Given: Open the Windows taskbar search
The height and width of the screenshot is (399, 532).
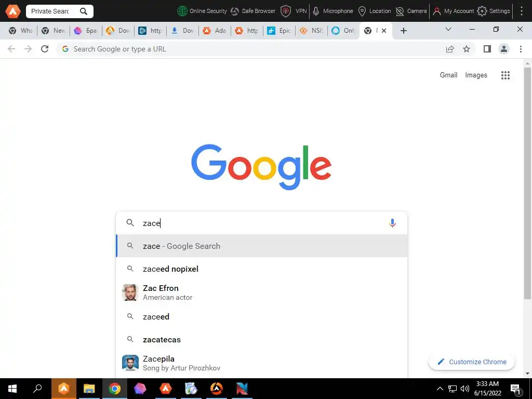Looking at the screenshot, I should [x=37, y=389].
